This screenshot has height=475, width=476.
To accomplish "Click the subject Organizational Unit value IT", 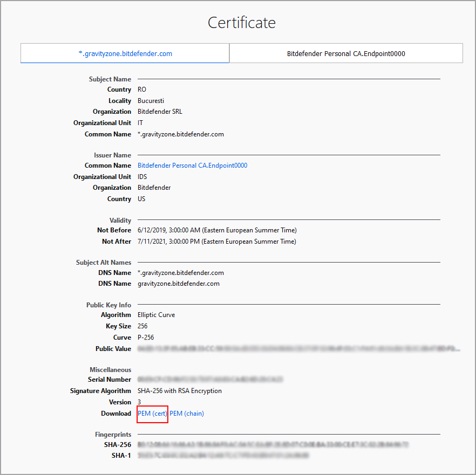I will (x=140, y=123).
